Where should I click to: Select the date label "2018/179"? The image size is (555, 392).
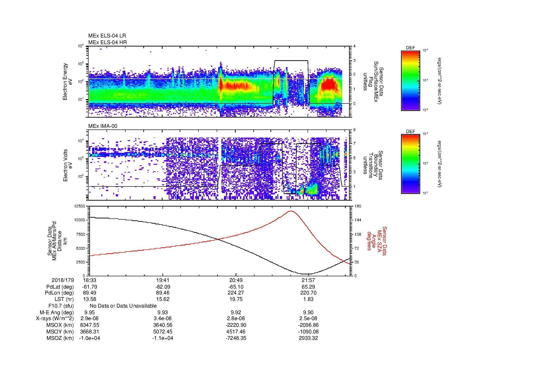[x=63, y=280]
